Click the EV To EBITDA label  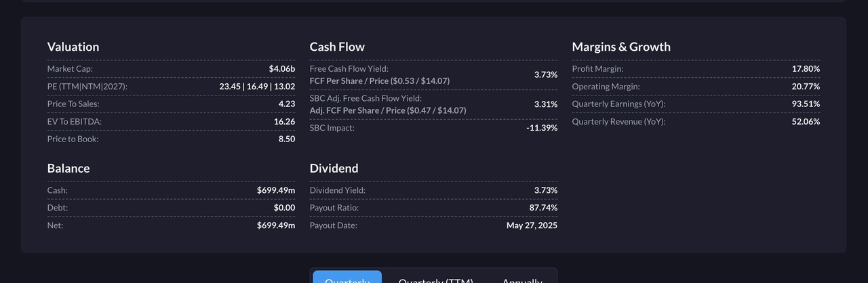click(75, 121)
